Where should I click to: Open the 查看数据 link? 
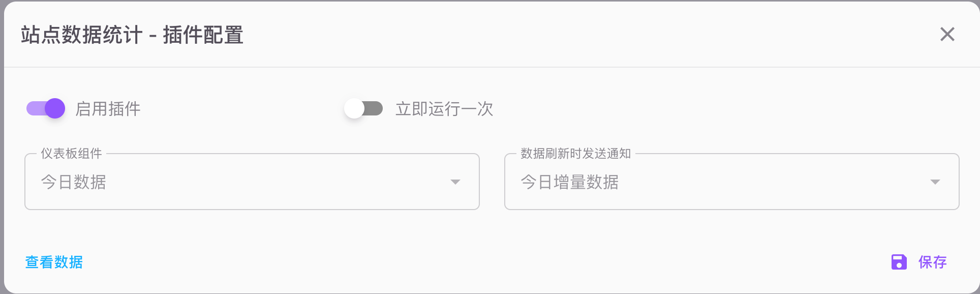click(54, 262)
